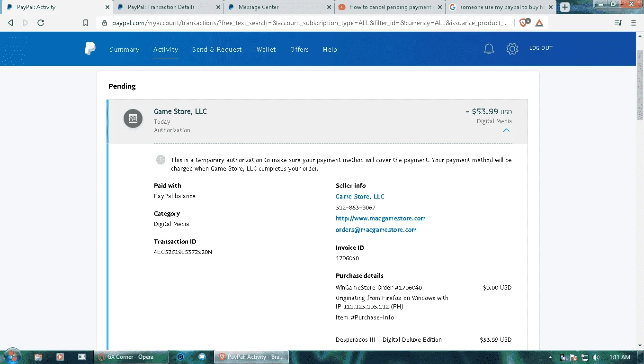Open the browser main menu icon
Viewport: 644px width, 364px height.
point(634,22)
